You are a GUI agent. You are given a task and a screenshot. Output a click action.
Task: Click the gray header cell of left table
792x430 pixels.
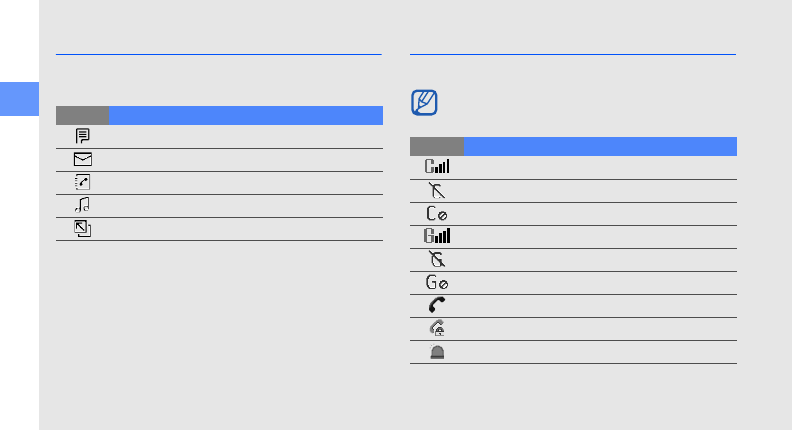(x=82, y=114)
